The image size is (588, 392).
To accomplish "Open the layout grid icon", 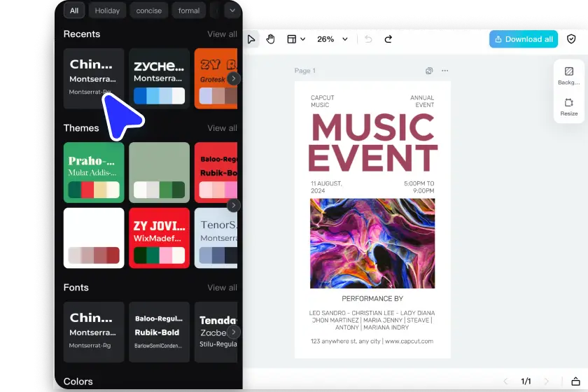I will pos(291,39).
